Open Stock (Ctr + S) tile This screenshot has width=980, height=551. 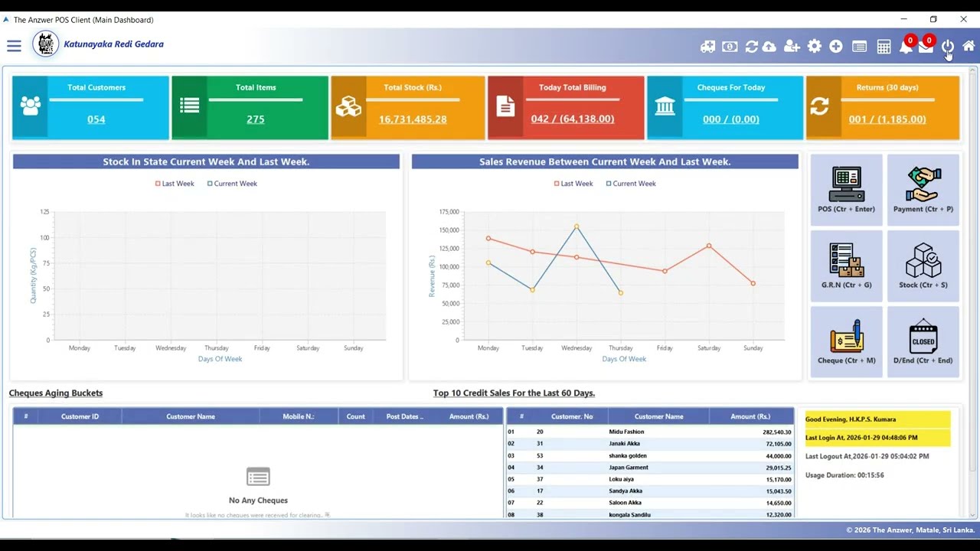pos(923,266)
